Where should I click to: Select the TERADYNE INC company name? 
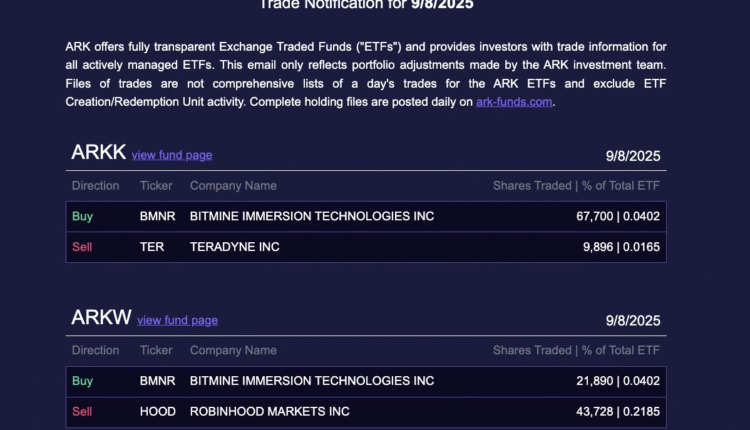235,246
